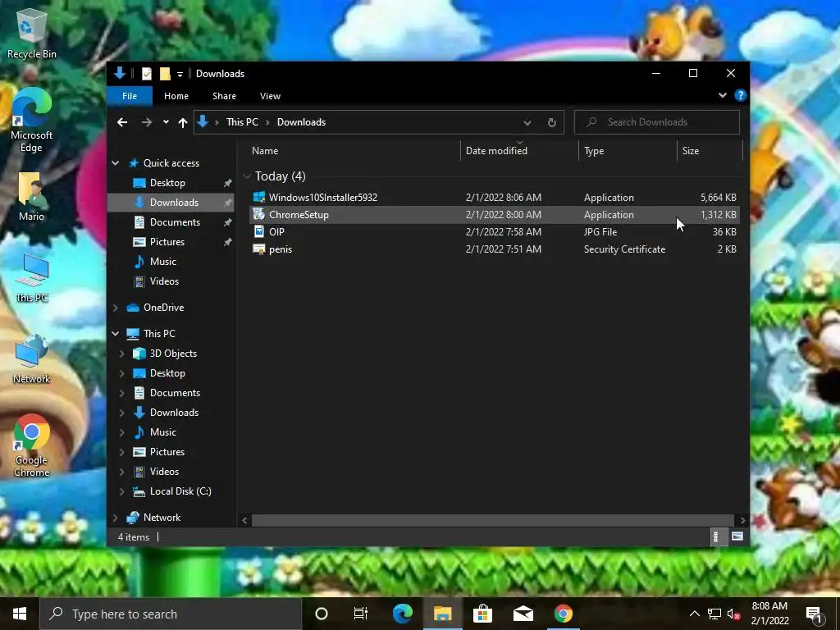Open the File menu tab
The height and width of the screenshot is (630, 840).
click(x=130, y=96)
